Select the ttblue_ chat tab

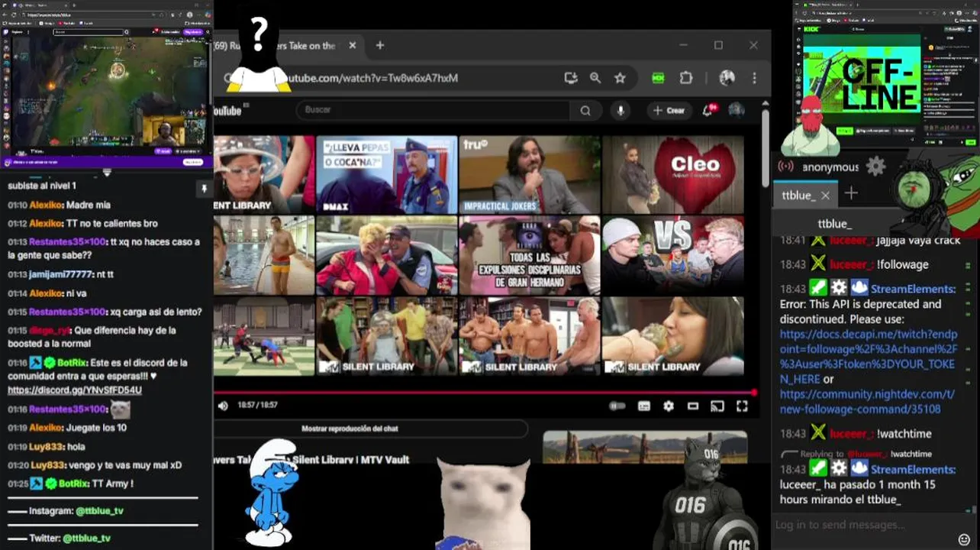(x=798, y=196)
